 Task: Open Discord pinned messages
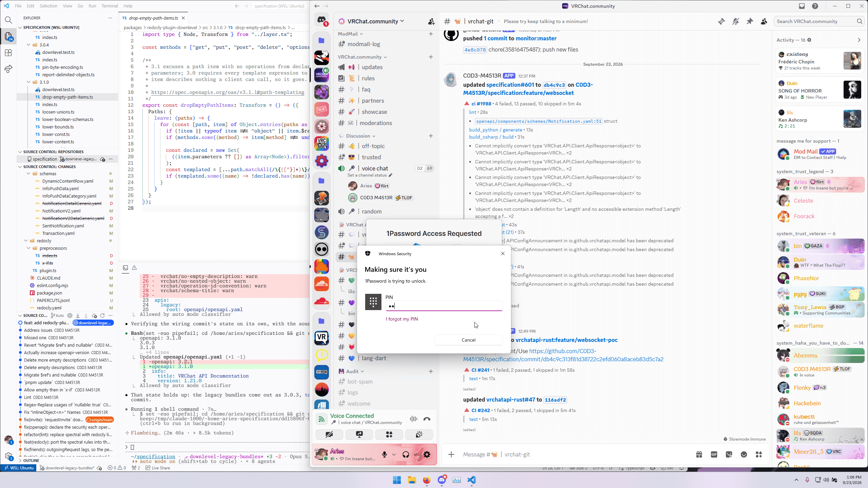[x=750, y=21]
